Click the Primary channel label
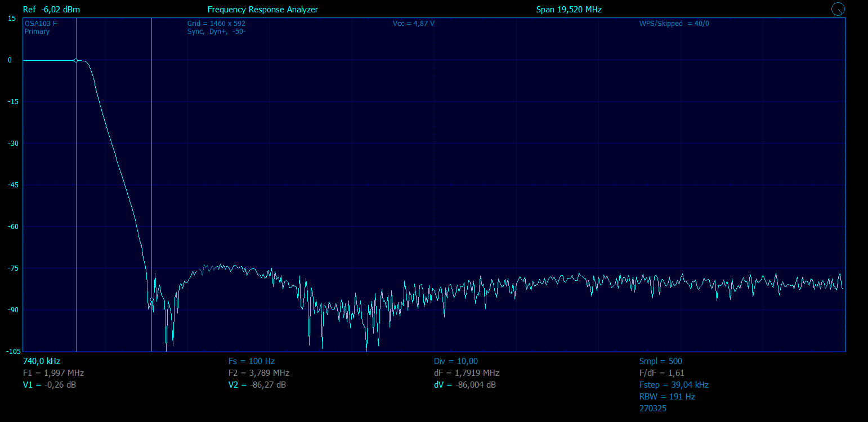Viewport: 868px width, 422px height. (x=37, y=32)
